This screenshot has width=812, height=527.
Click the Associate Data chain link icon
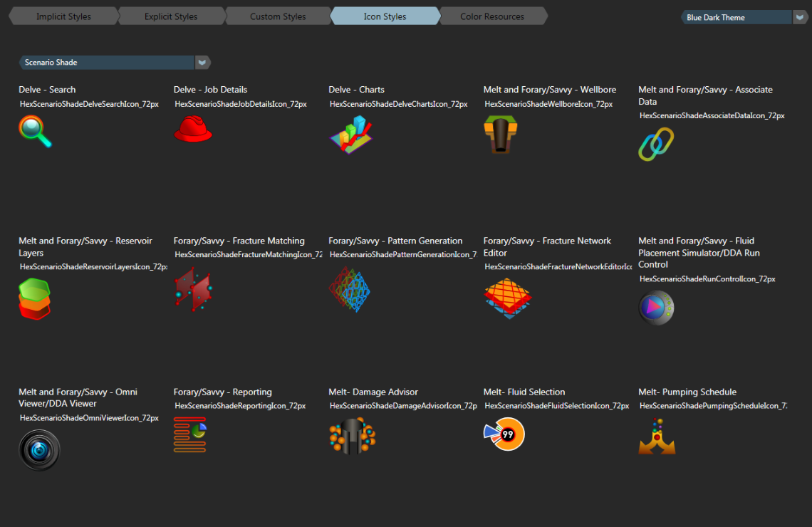(656, 144)
